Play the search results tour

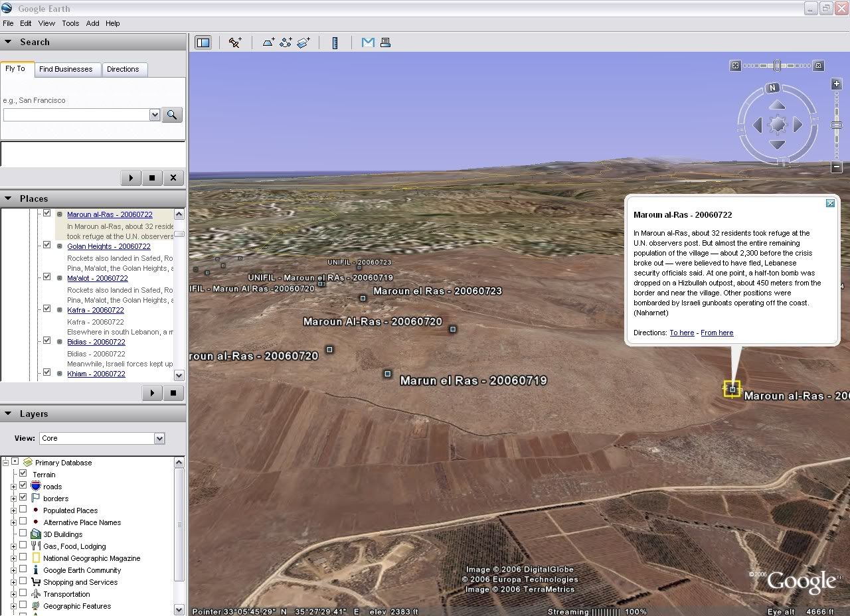(131, 178)
